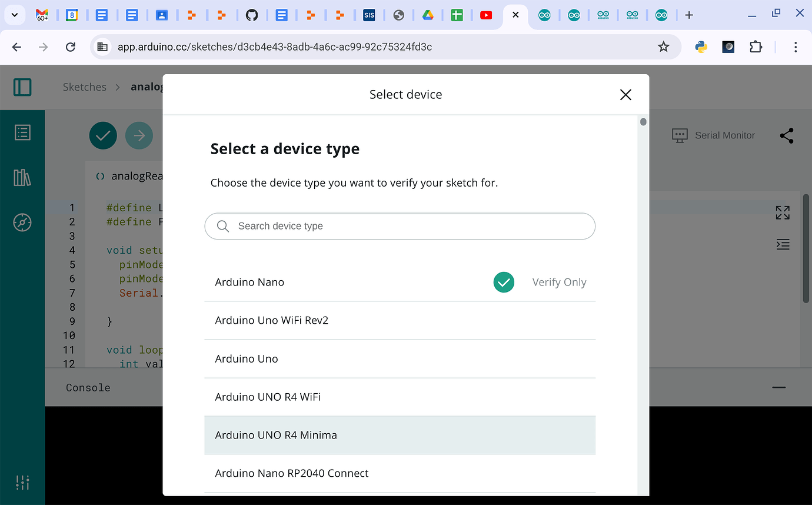The width and height of the screenshot is (812, 505).
Task: Share the sketch via the share icon
Action: coord(787,135)
